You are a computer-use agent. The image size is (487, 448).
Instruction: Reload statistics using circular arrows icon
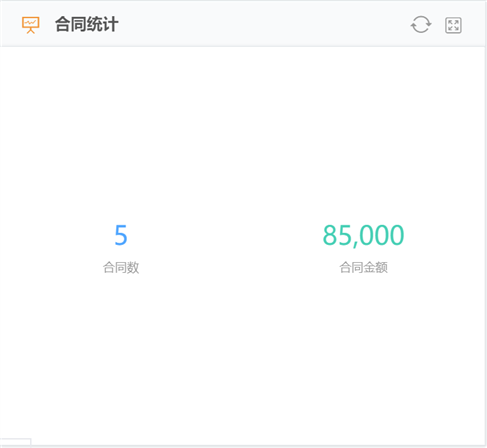pos(421,25)
